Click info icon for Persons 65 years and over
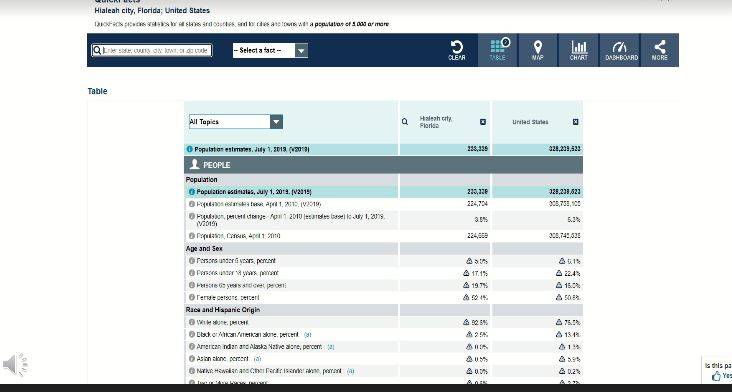This screenshot has height=392, width=732. point(192,285)
